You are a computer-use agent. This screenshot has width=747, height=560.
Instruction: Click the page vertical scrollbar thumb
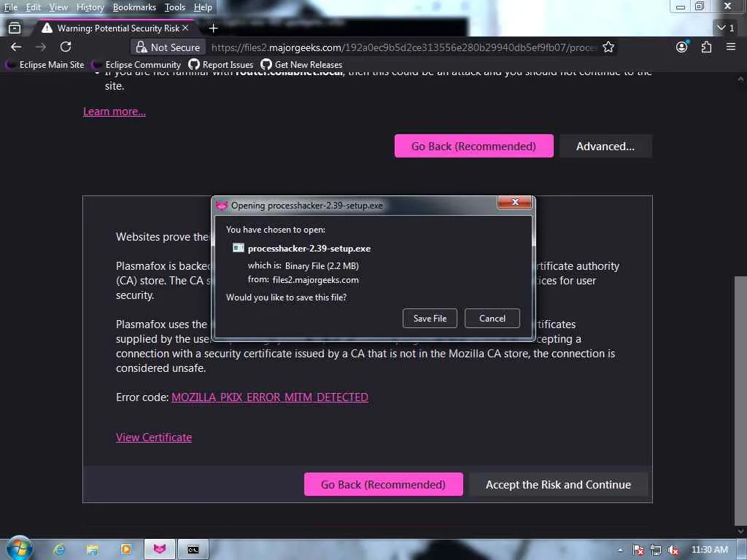click(740, 400)
